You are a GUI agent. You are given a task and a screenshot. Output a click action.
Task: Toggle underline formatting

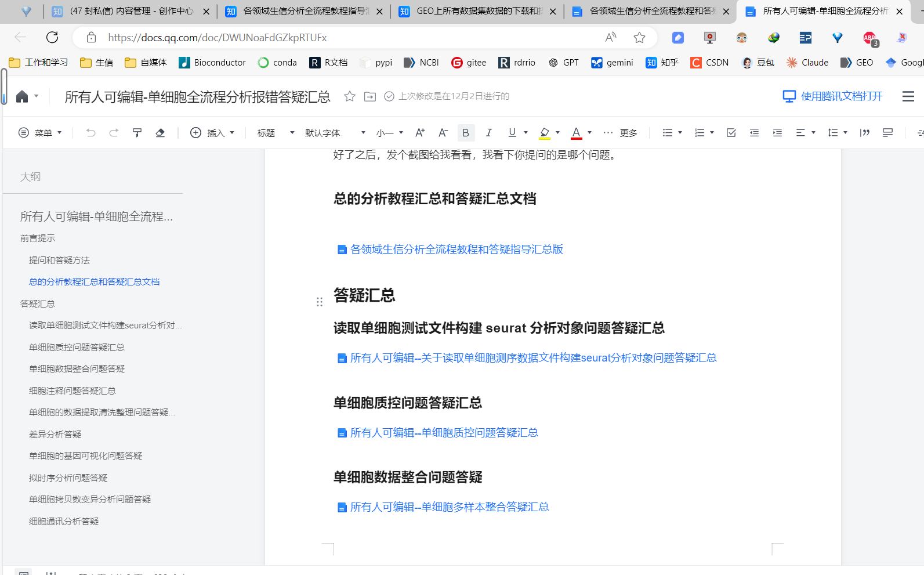click(512, 133)
